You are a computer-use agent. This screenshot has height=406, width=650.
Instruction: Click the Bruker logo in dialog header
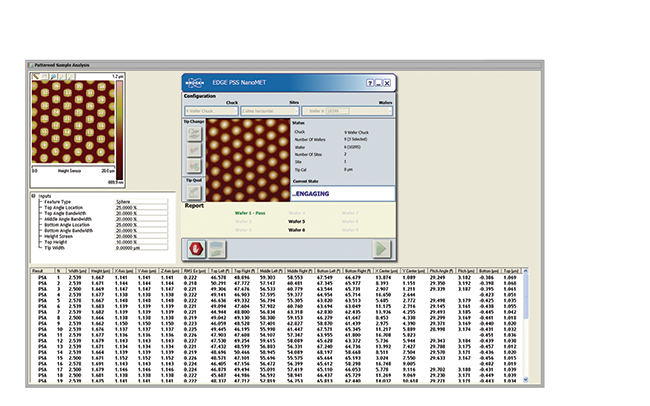click(x=194, y=83)
